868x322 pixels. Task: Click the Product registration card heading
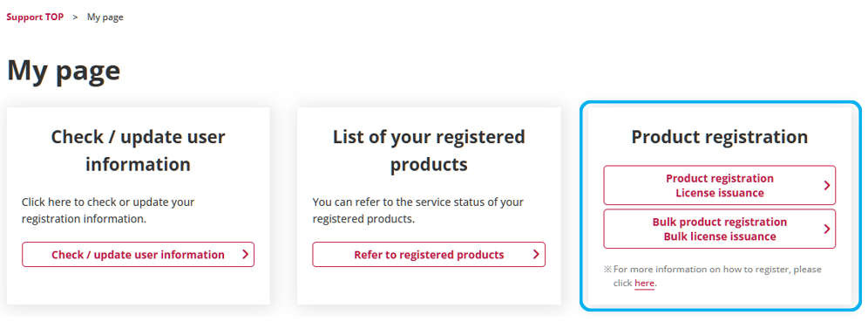[719, 137]
